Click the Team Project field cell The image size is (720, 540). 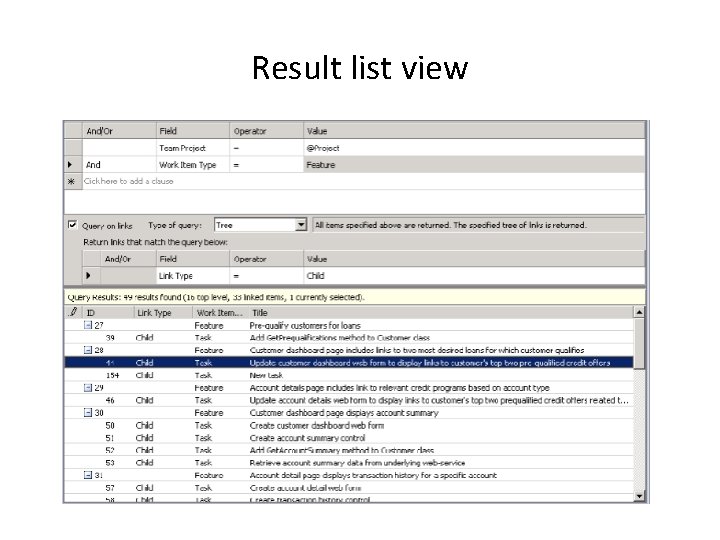193,148
